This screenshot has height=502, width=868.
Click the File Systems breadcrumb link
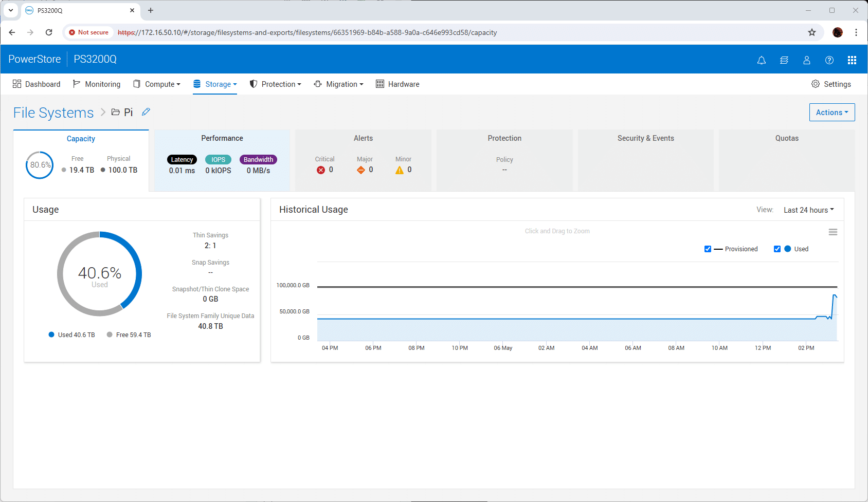[x=53, y=113]
